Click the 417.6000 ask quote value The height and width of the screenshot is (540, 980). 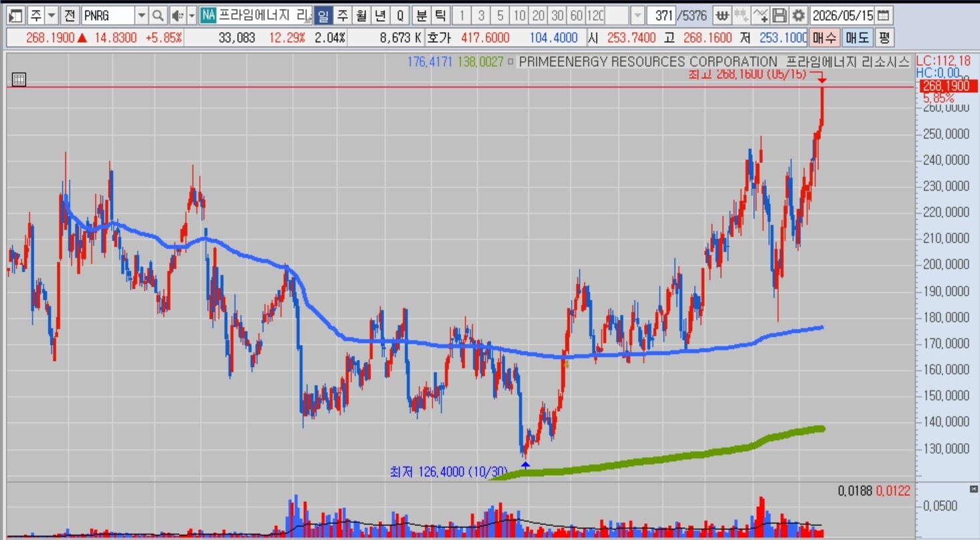[x=486, y=38]
